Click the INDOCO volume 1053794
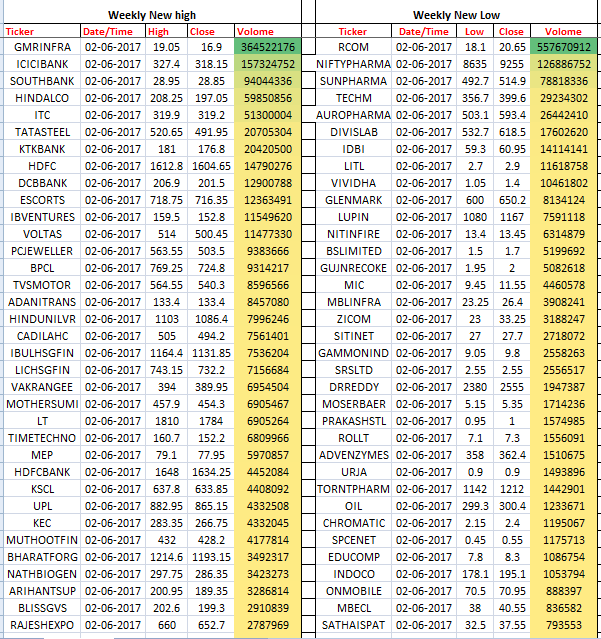 [x=564, y=574]
